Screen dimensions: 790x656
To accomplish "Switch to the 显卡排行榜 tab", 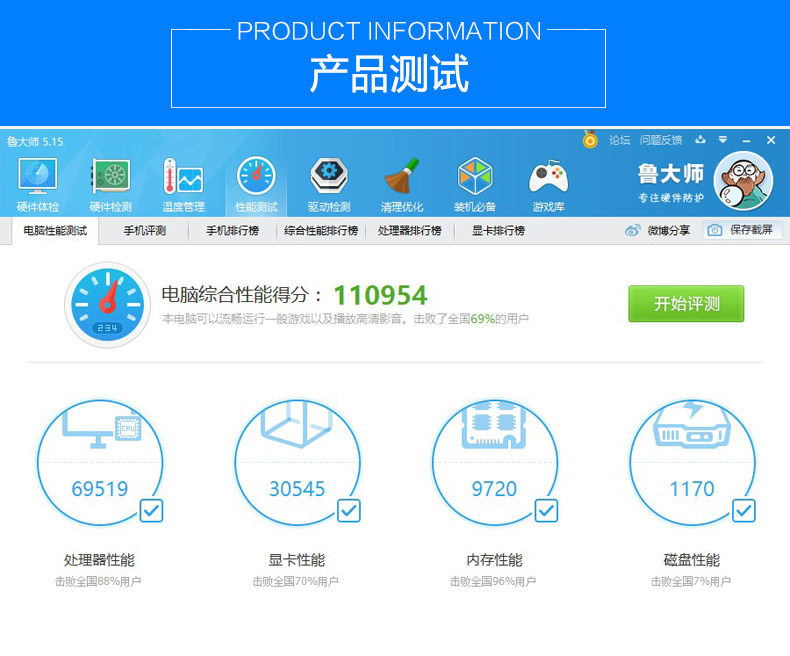I will coord(498,230).
